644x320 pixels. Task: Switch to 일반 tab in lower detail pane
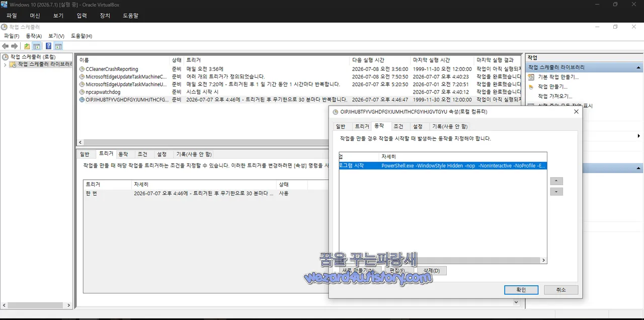(x=85, y=154)
